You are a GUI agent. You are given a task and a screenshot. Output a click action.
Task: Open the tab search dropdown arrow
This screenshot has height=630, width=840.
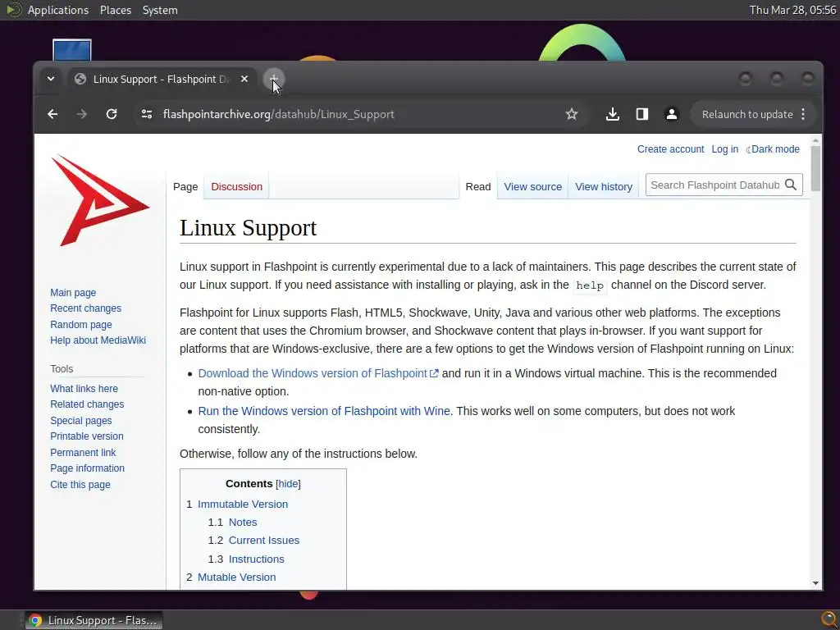[x=51, y=79]
